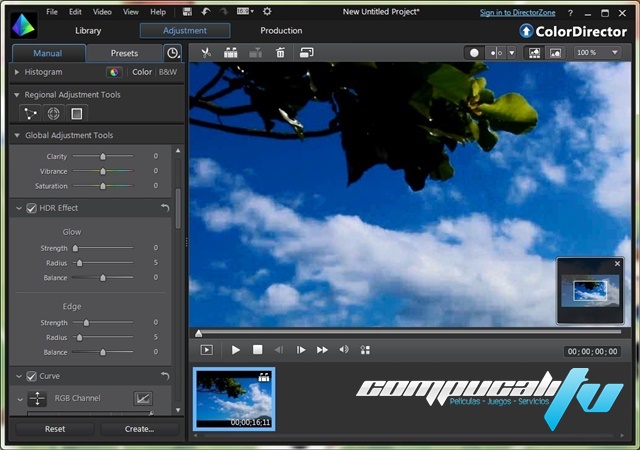Switch histogram to Color mode
The width and height of the screenshot is (640, 450).
pos(142,72)
